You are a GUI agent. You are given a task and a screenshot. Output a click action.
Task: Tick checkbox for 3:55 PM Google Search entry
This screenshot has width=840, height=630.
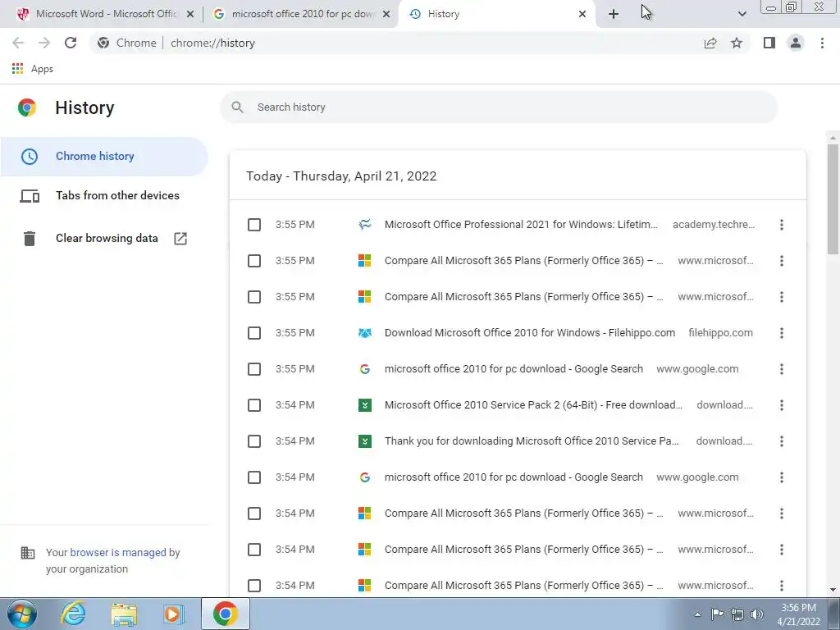[x=254, y=368]
